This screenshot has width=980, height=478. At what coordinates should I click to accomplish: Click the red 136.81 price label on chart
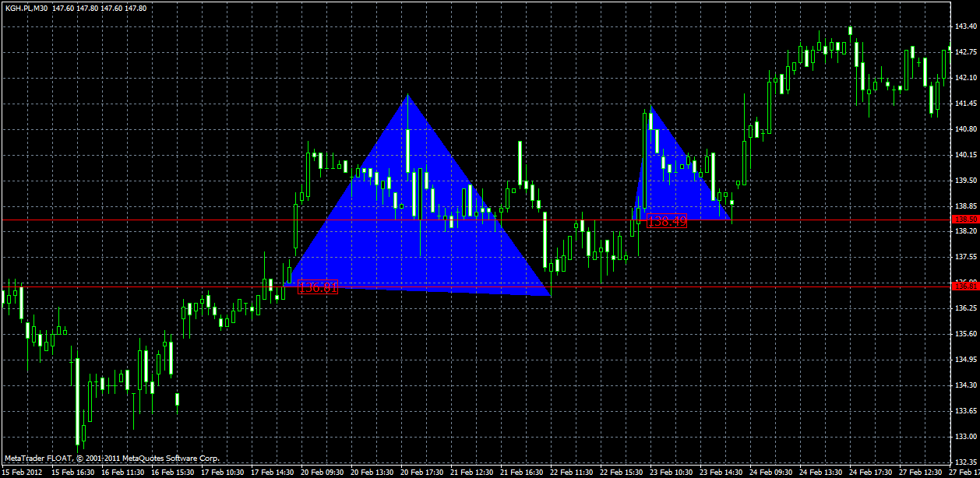(318, 288)
